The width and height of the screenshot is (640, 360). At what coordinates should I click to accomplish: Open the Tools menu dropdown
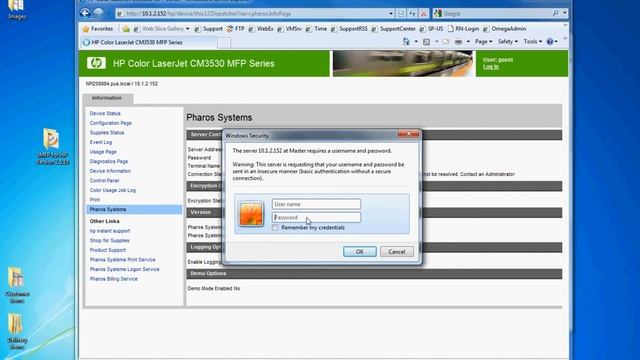[533, 42]
